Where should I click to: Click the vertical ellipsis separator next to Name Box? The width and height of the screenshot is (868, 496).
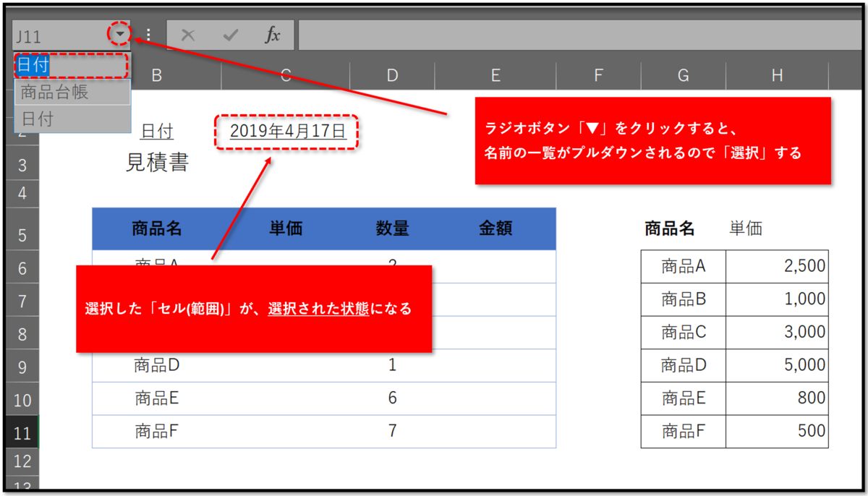tap(148, 34)
